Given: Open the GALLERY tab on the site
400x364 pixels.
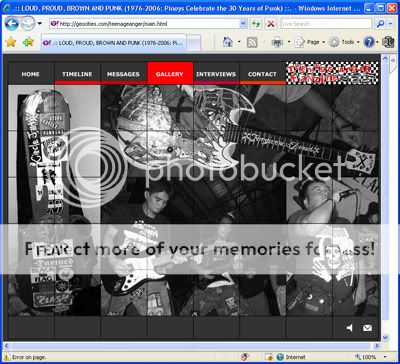Looking at the screenshot, I should [170, 74].
